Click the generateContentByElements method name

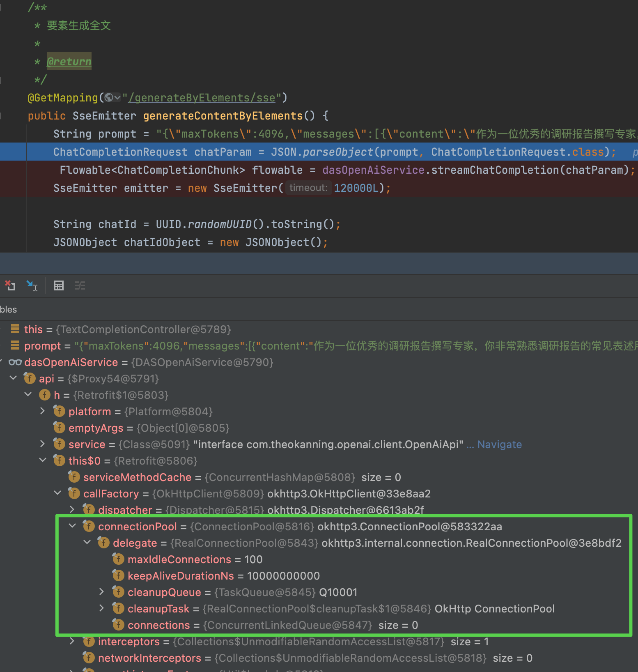click(x=223, y=116)
